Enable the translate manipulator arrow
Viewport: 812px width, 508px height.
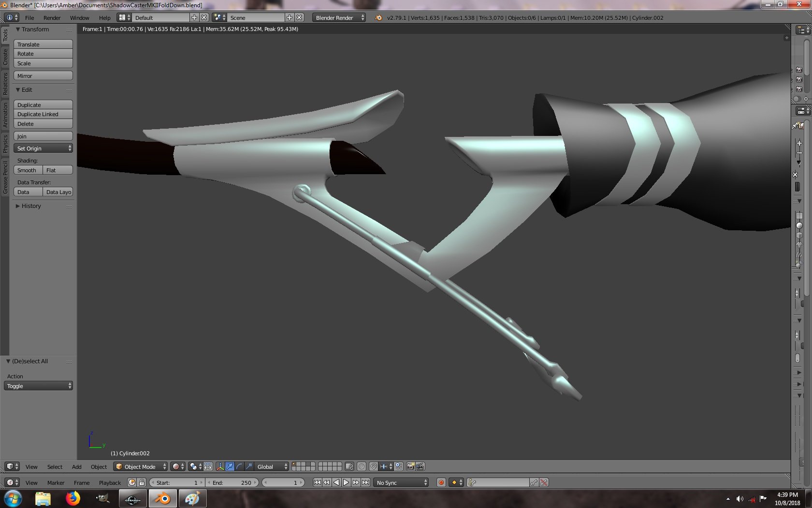point(230,466)
